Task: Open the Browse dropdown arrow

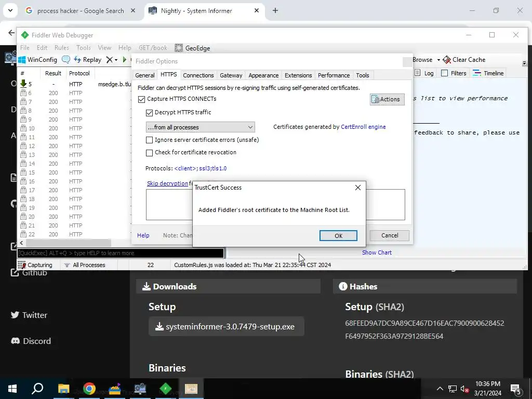Action: [438, 60]
